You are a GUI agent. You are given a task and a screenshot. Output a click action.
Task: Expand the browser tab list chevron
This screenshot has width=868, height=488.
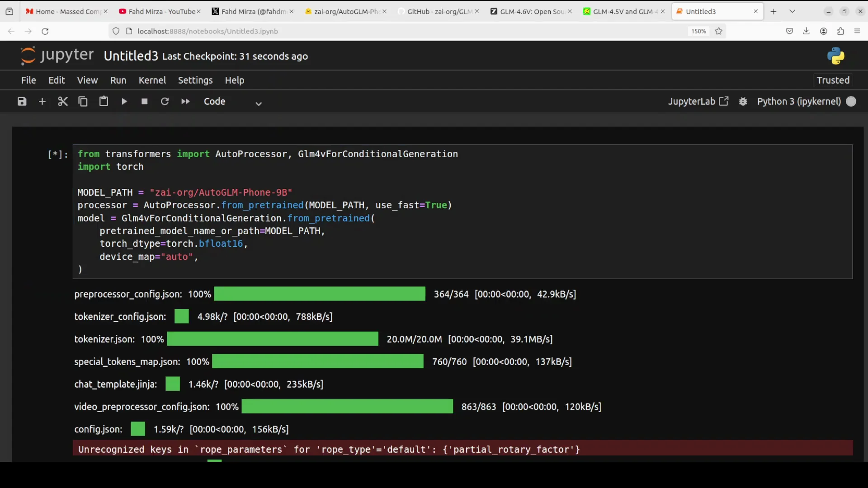coord(792,11)
